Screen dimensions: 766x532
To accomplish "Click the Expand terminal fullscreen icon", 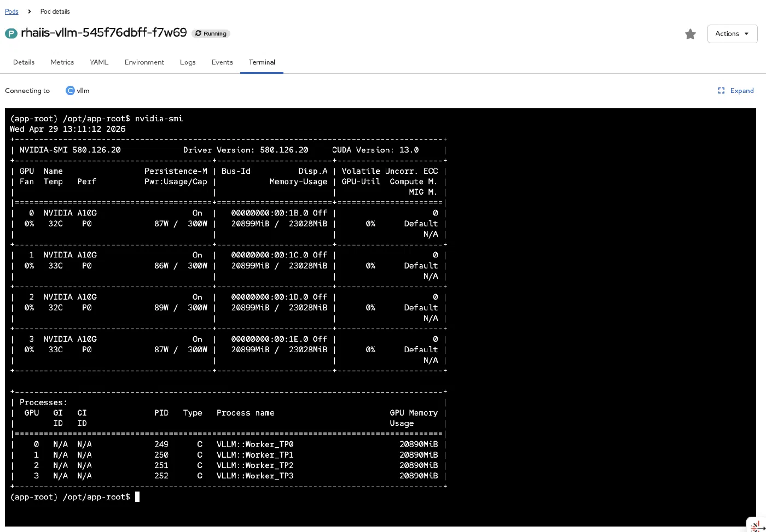I will [x=721, y=91].
